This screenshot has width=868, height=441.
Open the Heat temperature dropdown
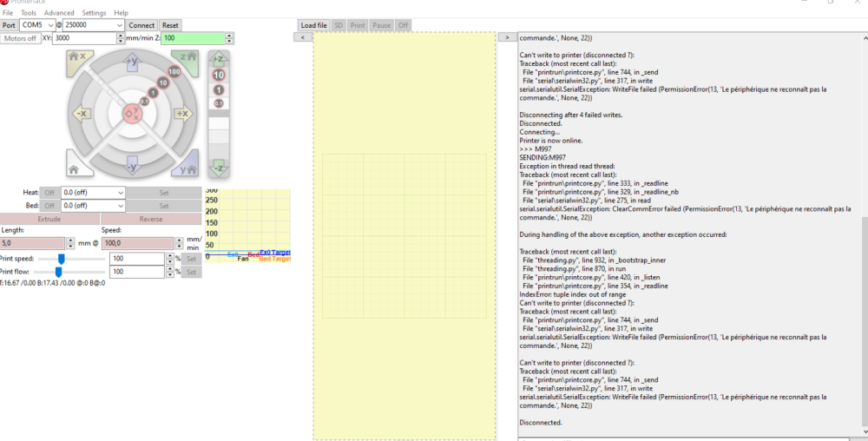[93, 193]
